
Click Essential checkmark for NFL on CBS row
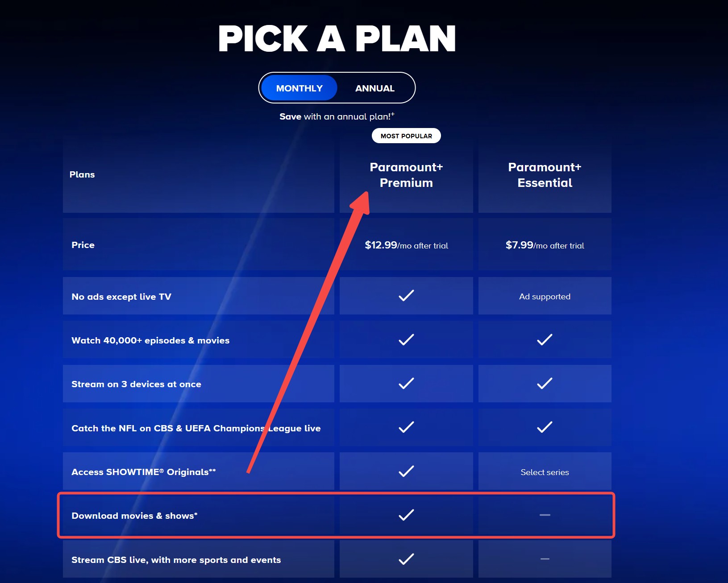(545, 427)
